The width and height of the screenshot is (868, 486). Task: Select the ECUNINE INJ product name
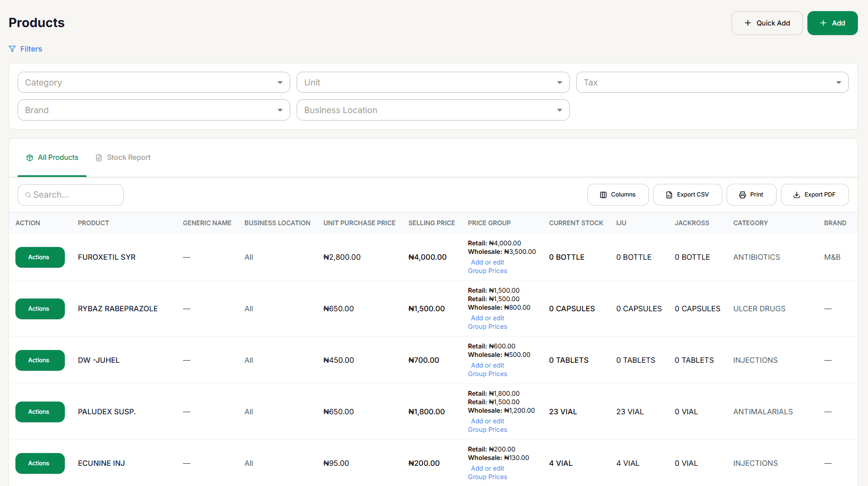tap(102, 463)
